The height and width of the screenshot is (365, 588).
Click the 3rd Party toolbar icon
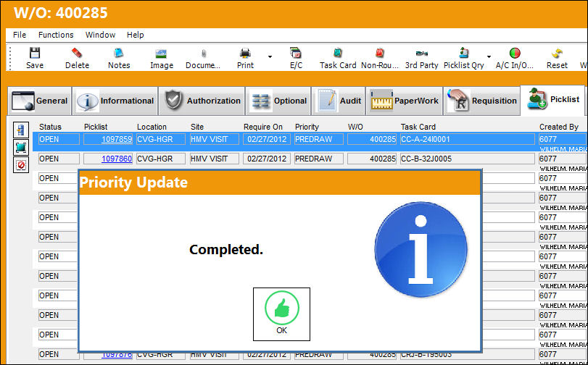[422, 53]
